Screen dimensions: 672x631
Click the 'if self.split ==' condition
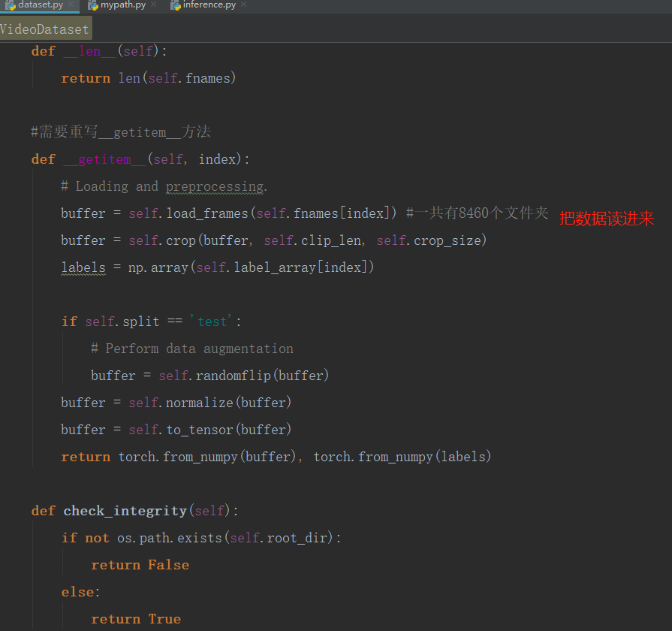[122, 322]
